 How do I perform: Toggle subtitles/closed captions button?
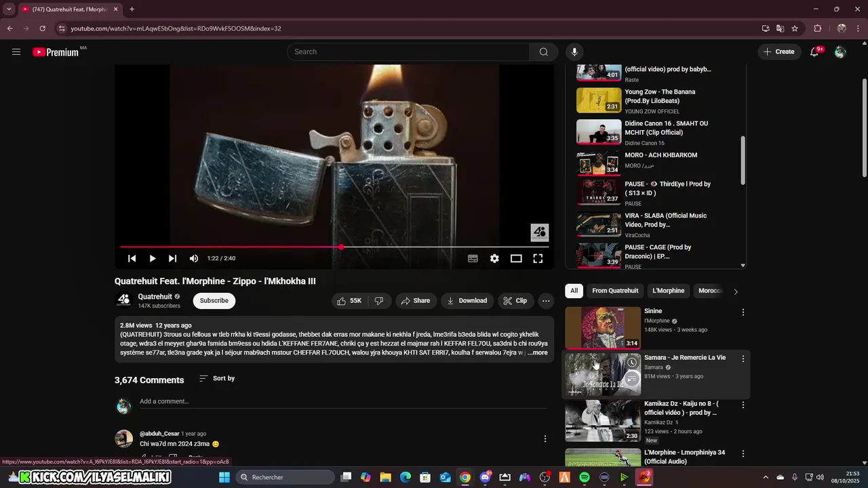click(473, 258)
